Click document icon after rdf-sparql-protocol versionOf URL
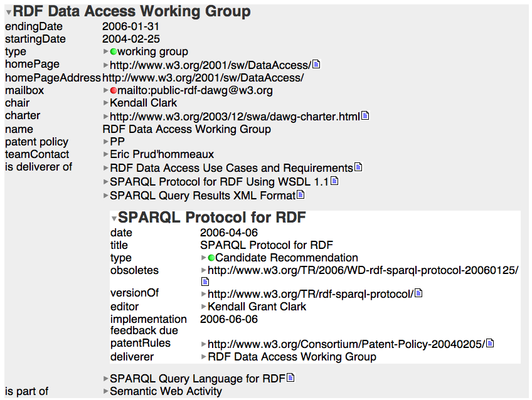 pyautogui.click(x=418, y=293)
